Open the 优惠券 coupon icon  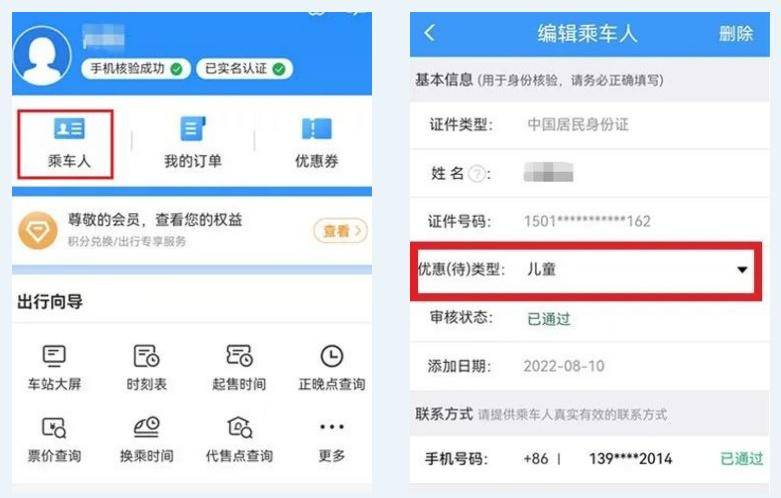click(316, 128)
